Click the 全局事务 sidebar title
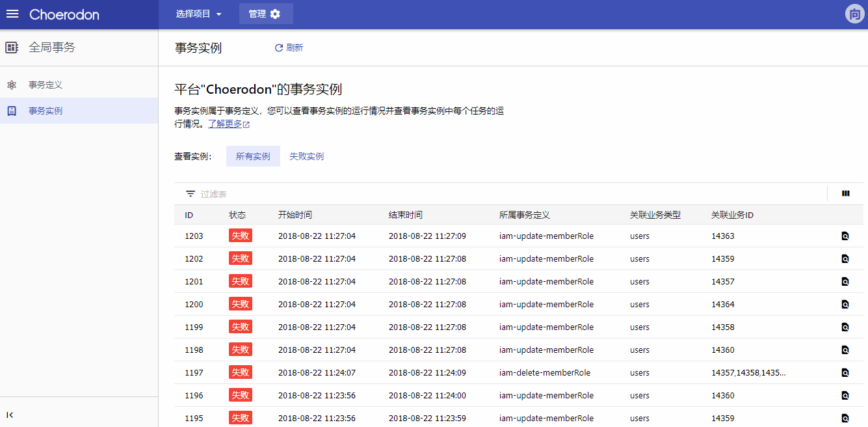The image size is (868, 427). click(x=52, y=48)
